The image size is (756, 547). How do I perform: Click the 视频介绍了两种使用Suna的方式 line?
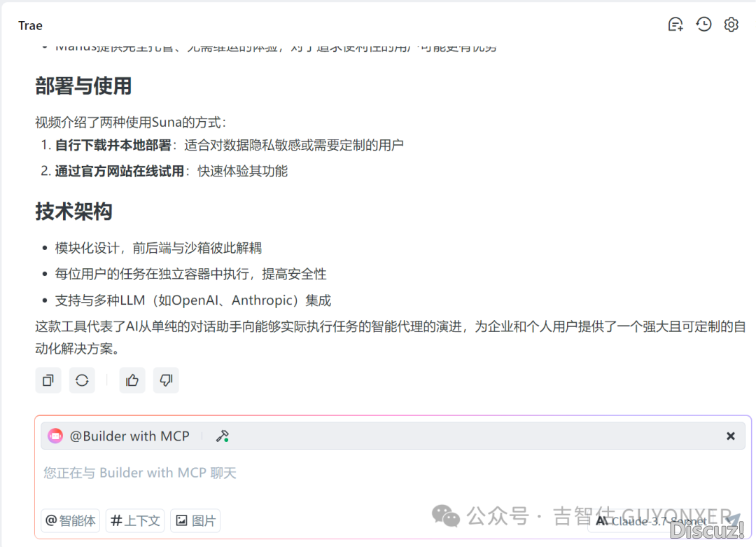click(131, 122)
